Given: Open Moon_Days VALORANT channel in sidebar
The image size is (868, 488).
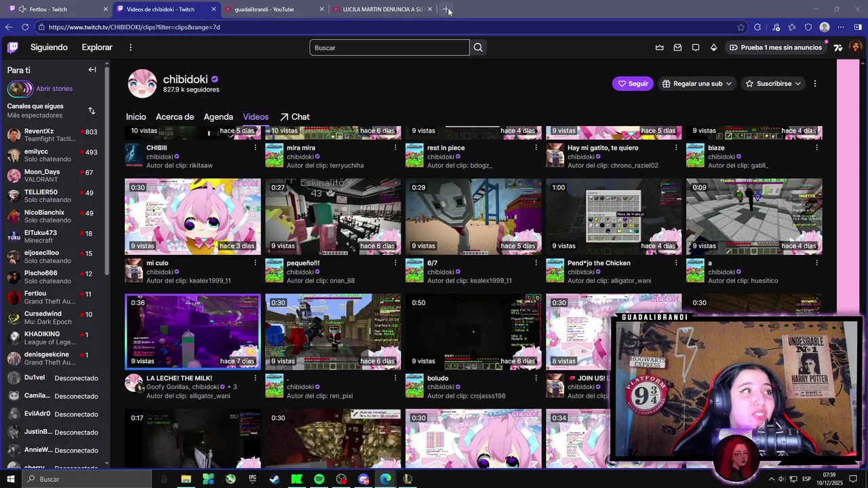Looking at the screenshot, I should 53,175.
